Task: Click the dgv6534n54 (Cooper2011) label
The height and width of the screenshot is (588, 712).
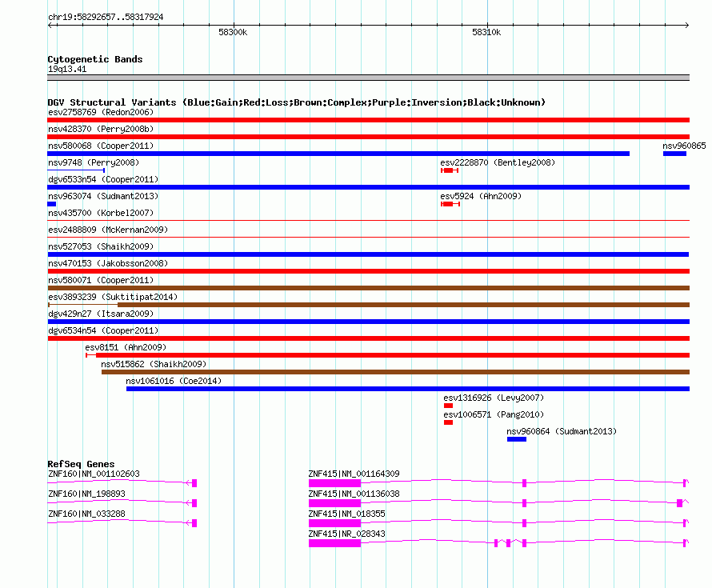Action: click(x=103, y=330)
